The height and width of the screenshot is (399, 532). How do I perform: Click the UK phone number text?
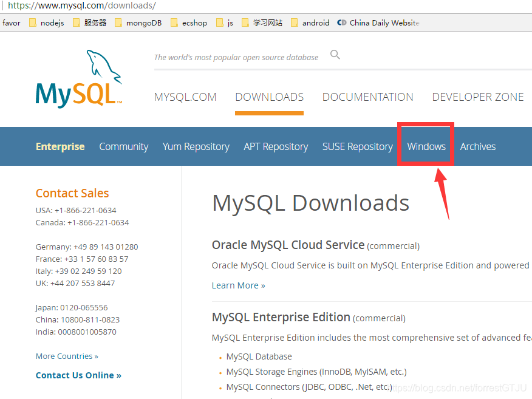[x=75, y=283]
